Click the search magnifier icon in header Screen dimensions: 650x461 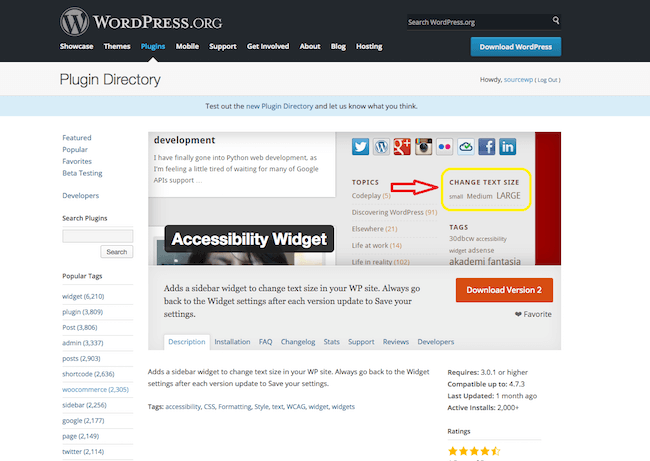pyautogui.click(x=555, y=20)
